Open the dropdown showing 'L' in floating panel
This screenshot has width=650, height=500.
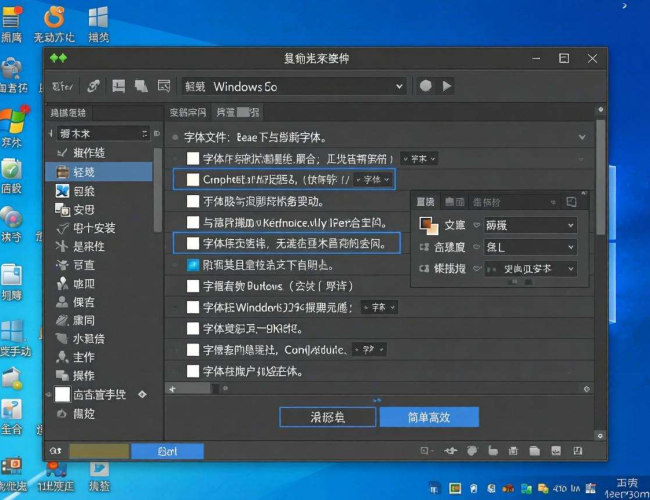[x=530, y=247]
